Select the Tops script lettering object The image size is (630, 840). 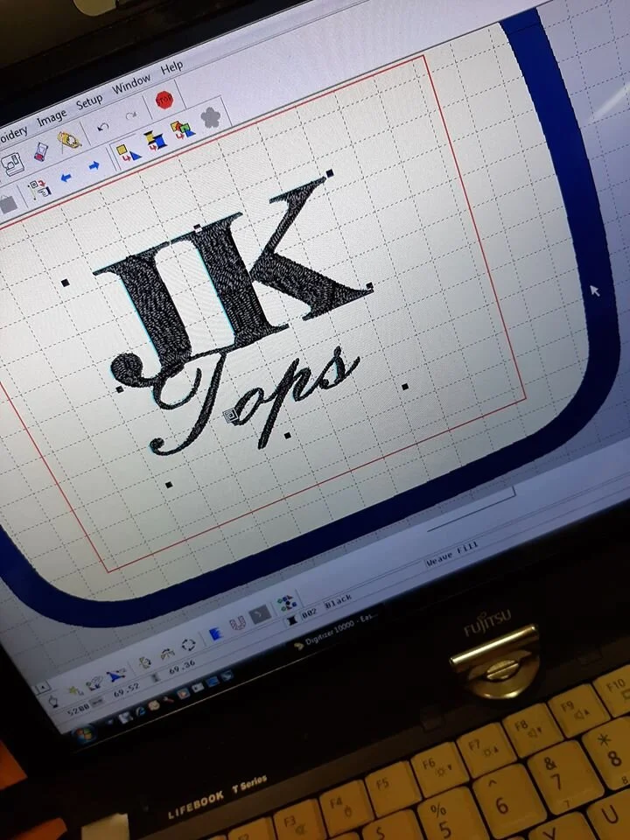[254, 401]
